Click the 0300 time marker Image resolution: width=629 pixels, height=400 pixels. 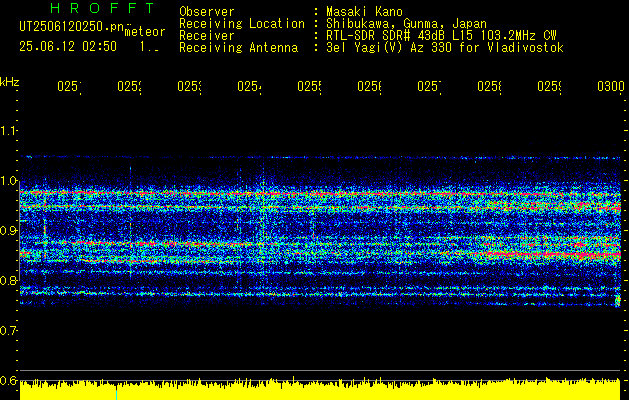[x=611, y=86]
